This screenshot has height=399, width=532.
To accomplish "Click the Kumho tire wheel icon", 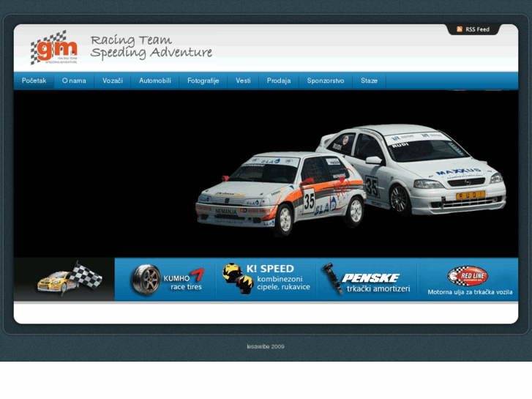I will [x=146, y=280].
